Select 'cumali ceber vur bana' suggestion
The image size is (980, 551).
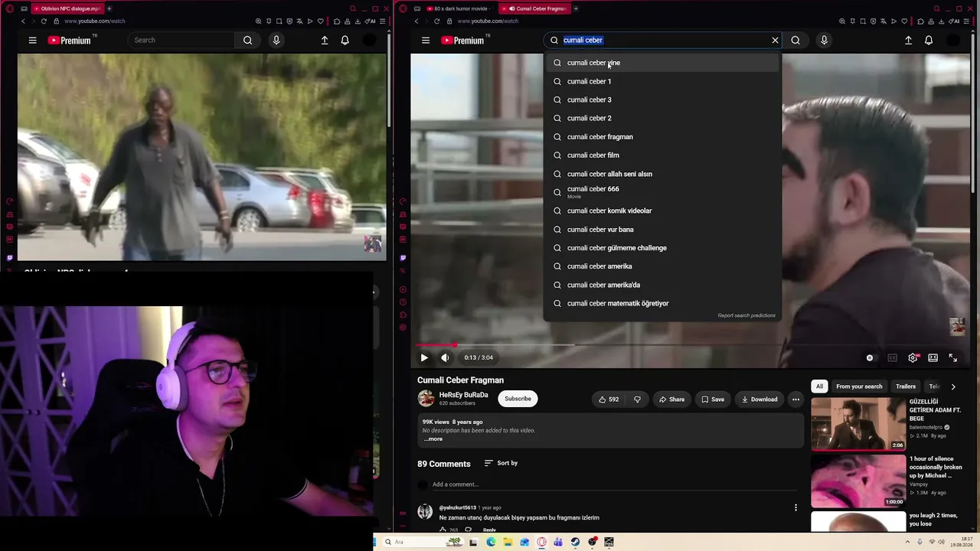(662, 230)
